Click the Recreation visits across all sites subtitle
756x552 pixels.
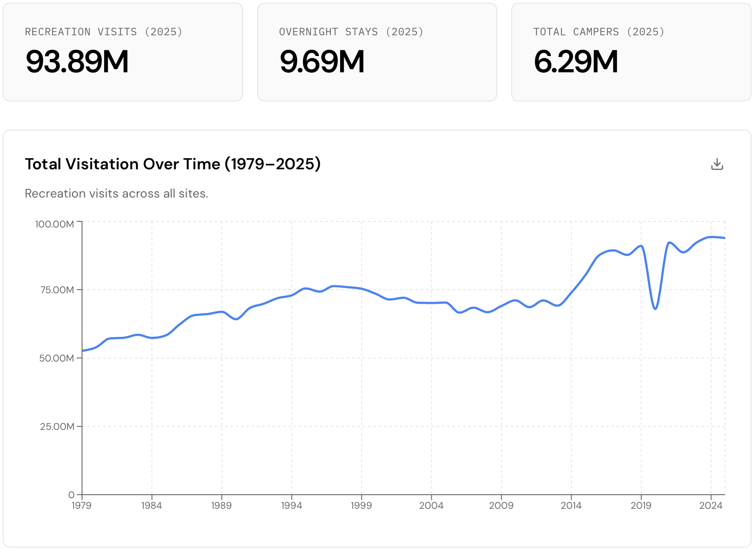click(x=116, y=194)
